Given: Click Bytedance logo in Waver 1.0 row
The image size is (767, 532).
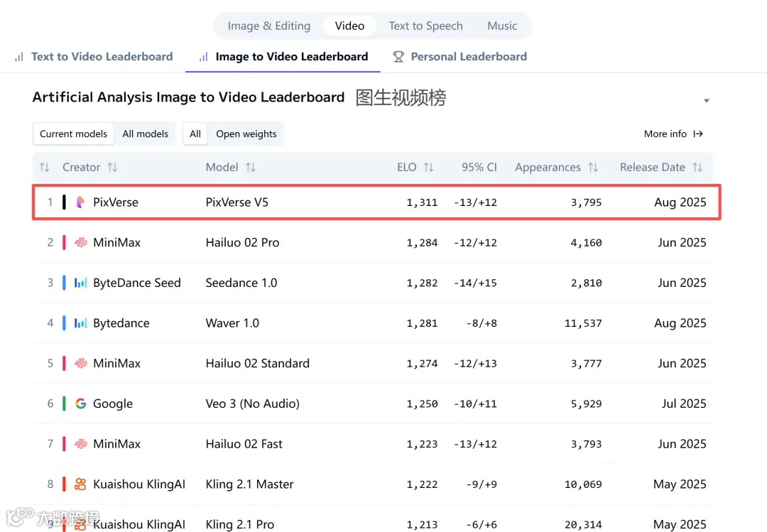Looking at the screenshot, I should [x=81, y=323].
